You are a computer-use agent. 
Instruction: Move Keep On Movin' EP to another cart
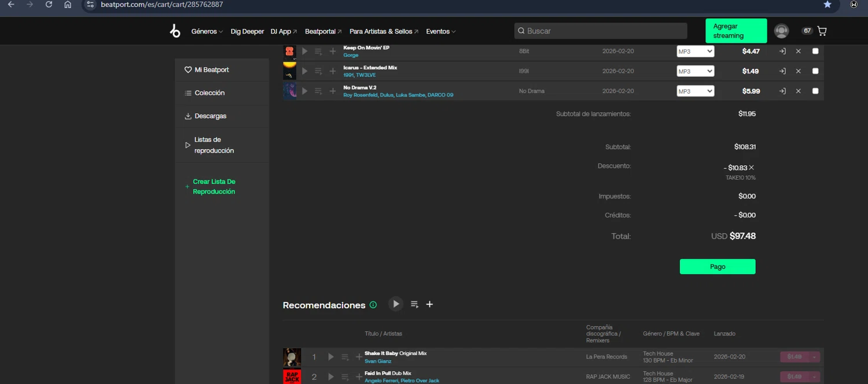pos(782,51)
